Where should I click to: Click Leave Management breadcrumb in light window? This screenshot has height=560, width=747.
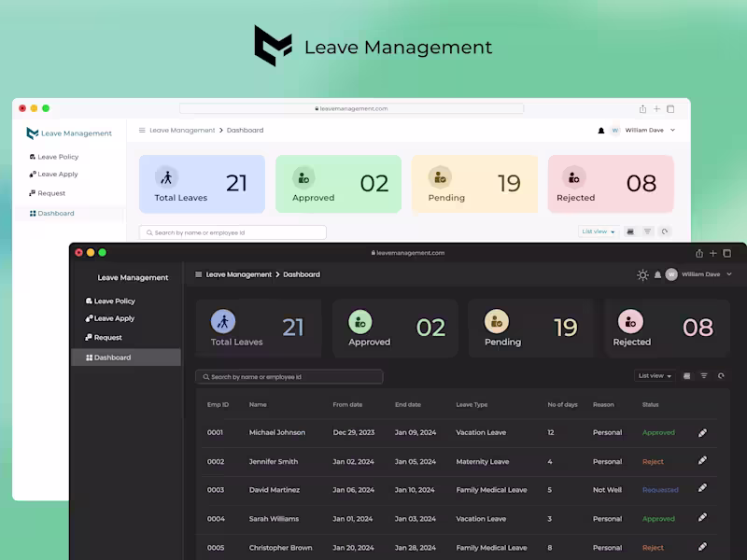pos(182,130)
